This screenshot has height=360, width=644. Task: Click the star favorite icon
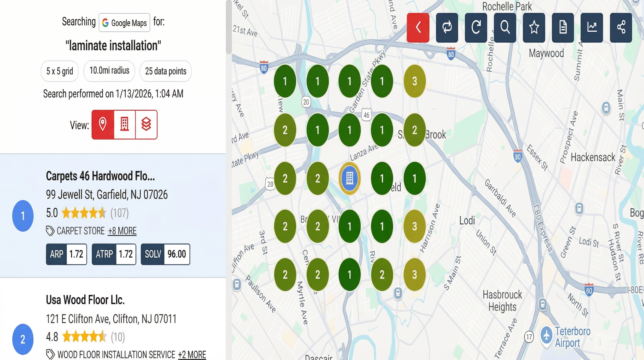tap(534, 27)
